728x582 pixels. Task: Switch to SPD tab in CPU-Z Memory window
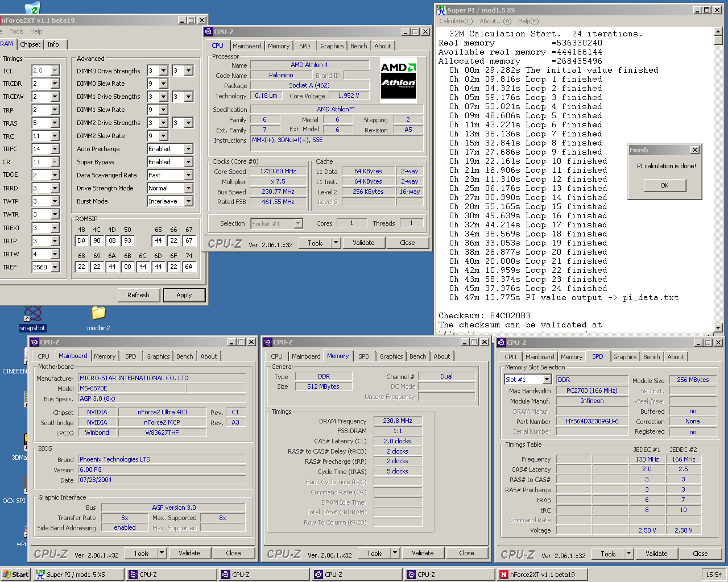tap(364, 356)
